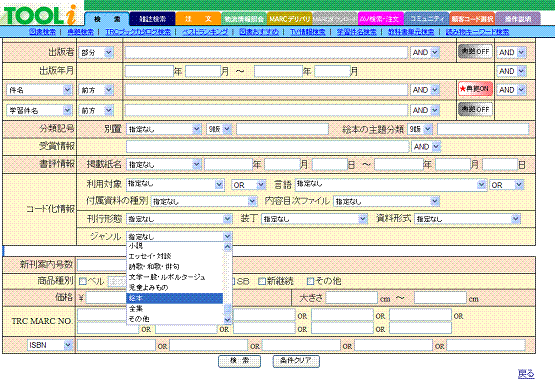Screen dimensions: 555x383
Task: Open the コミュニティ tab
Action: (x=426, y=19)
